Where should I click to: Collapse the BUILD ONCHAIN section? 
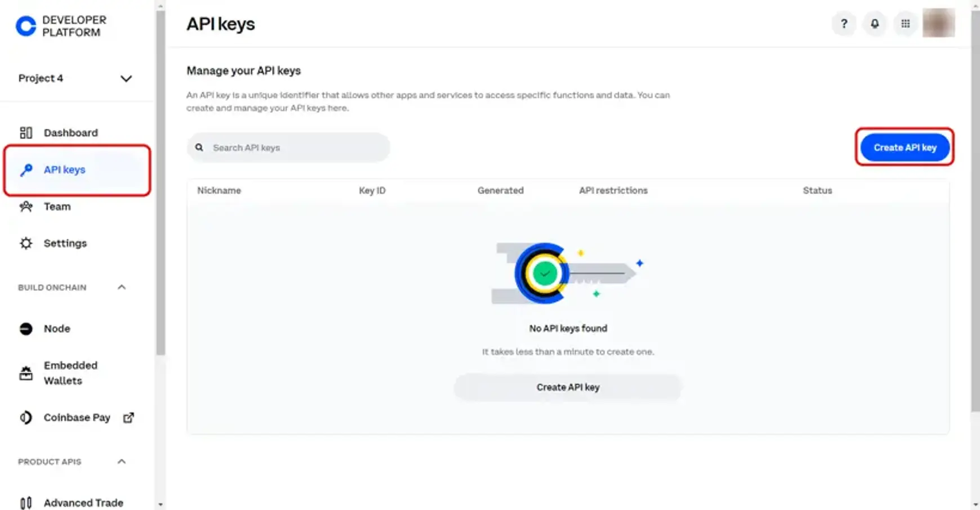[121, 287]
